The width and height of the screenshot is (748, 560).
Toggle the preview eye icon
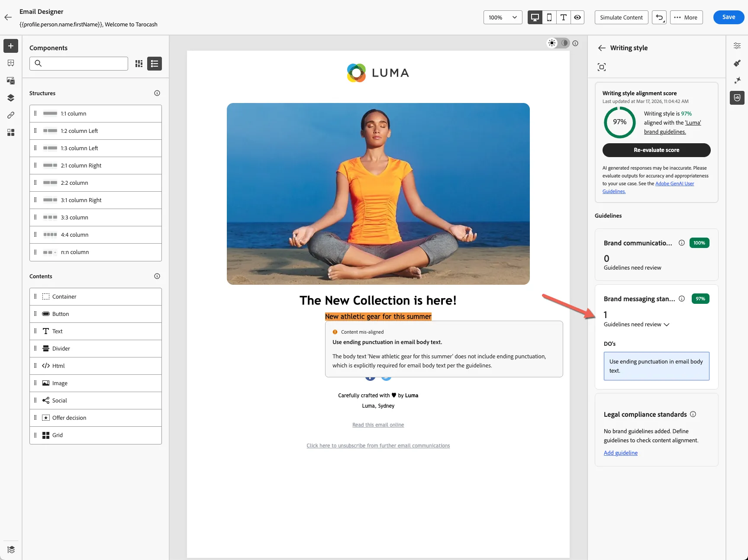point(577,17)
